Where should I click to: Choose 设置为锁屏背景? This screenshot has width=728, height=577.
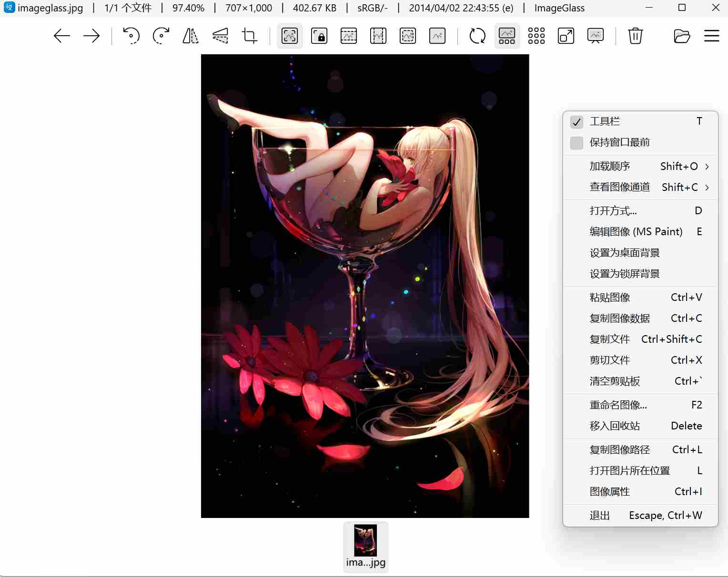pos(640,274)
